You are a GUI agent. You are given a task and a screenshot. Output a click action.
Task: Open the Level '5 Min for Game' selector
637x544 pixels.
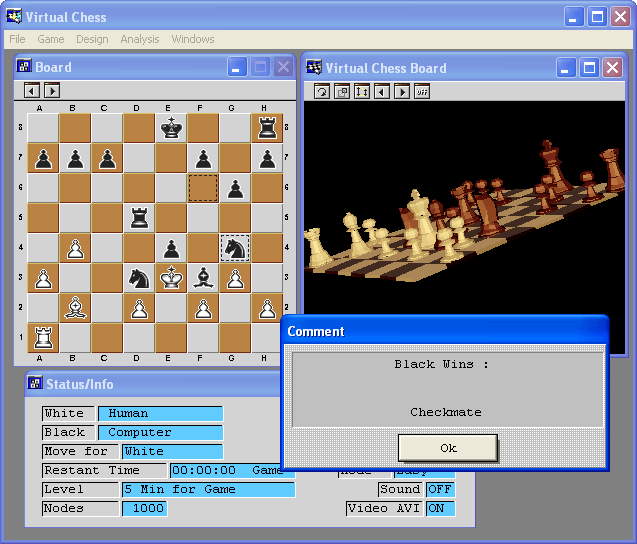(208, 489)
